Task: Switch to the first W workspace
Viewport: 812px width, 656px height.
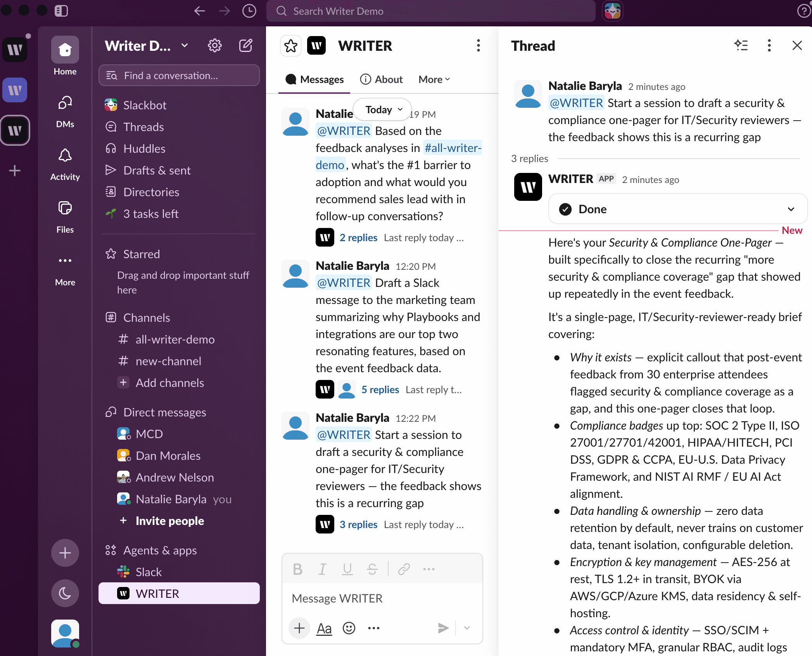Action: (15, 50)
